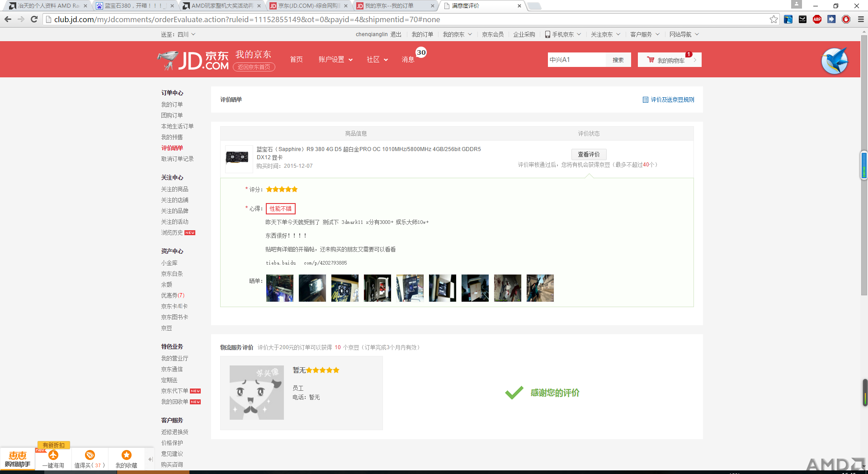Expand the 账户设置 header dropdown
Viewport: 868px width, 474px height.
(x=335, y=60)
